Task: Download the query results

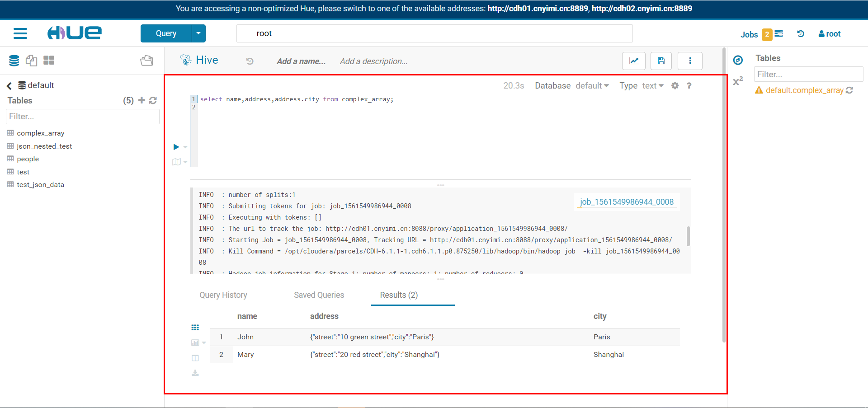Action: click(x=195, y=372)
